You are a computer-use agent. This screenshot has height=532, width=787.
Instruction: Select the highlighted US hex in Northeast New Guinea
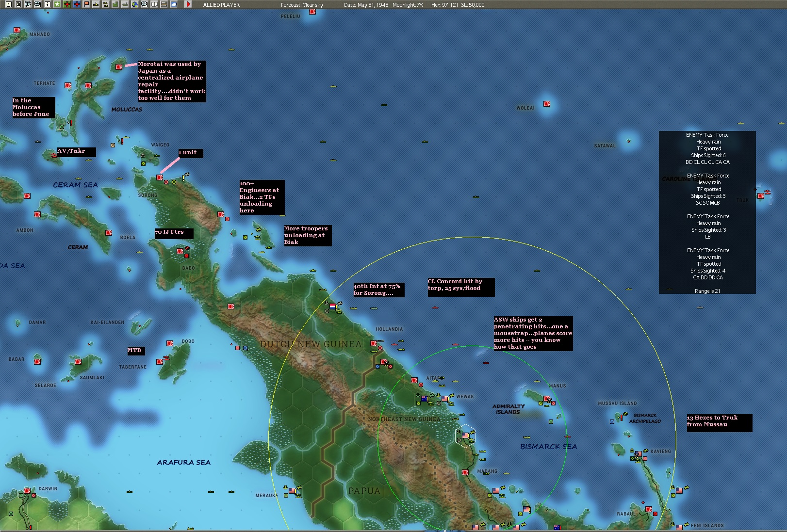coord(466,435)
